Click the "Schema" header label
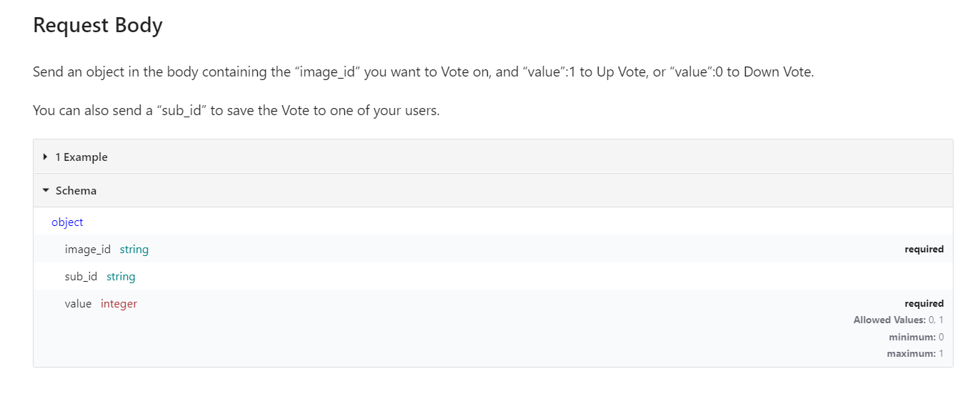Image resolution: width=980 pixels, height=394 pixels. (x=76, y=191)
